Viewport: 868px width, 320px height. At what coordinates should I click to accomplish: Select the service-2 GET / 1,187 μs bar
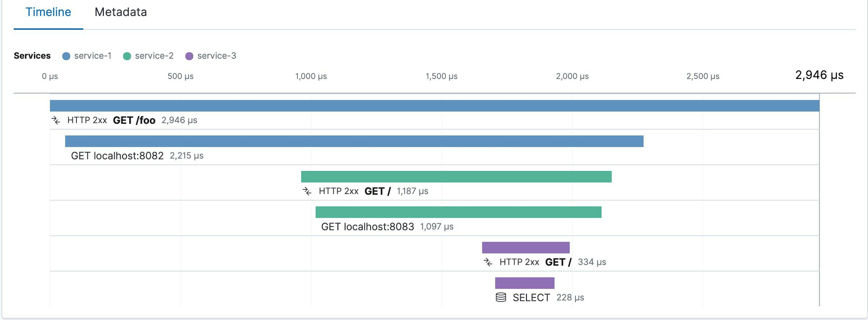(x=456, y=177)
